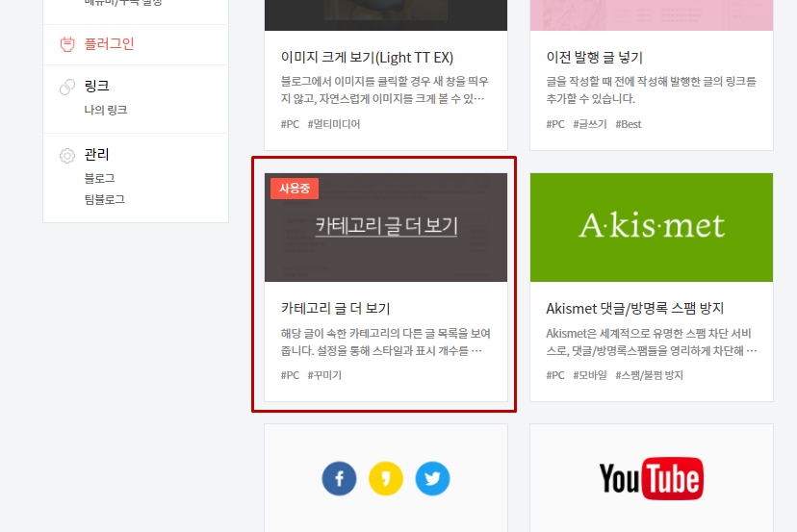Open 카테고리 글 더 보기 card title
797x532 pixels.
click(x=335, y=309)
